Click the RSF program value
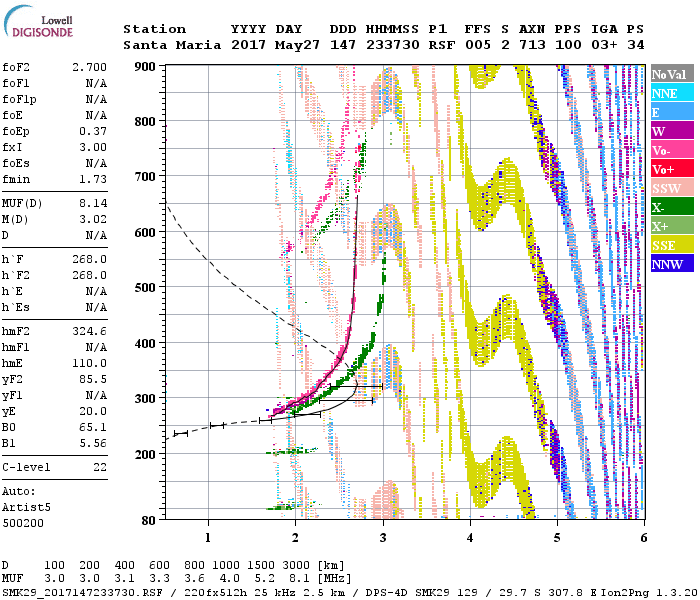Viewport: 700px width, 600px height. (x=442, y=45)
